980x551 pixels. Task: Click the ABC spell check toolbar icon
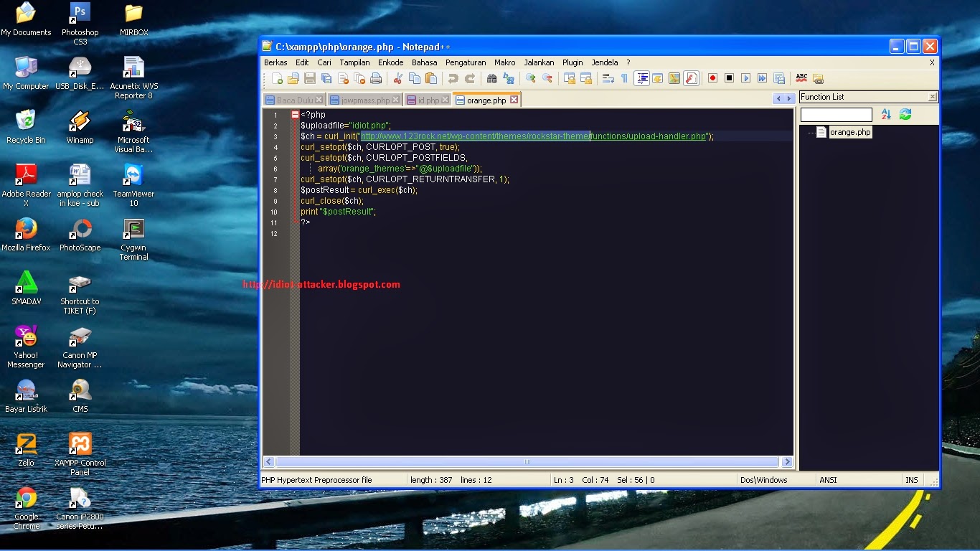(801, 78)
